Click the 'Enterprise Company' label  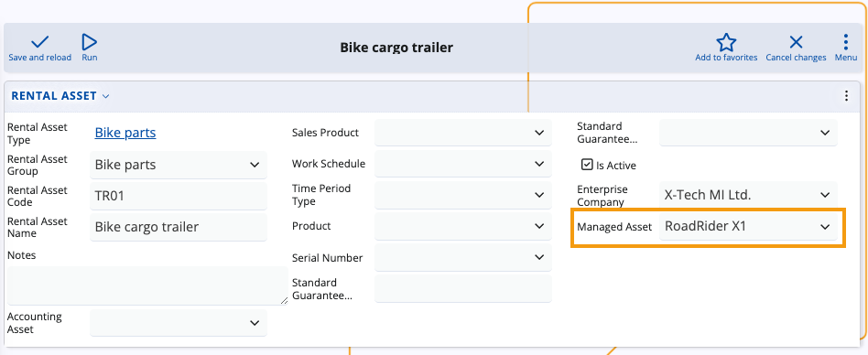pos(602,196)
